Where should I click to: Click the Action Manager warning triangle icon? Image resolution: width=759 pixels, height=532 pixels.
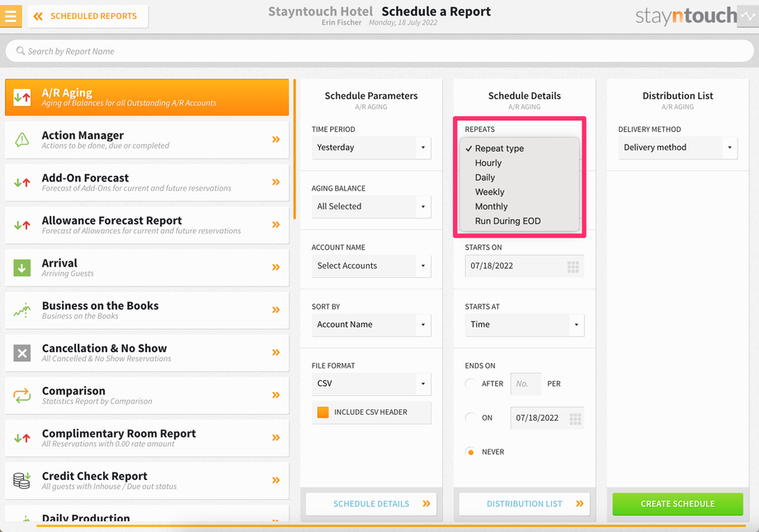click(x=21, y=139)
